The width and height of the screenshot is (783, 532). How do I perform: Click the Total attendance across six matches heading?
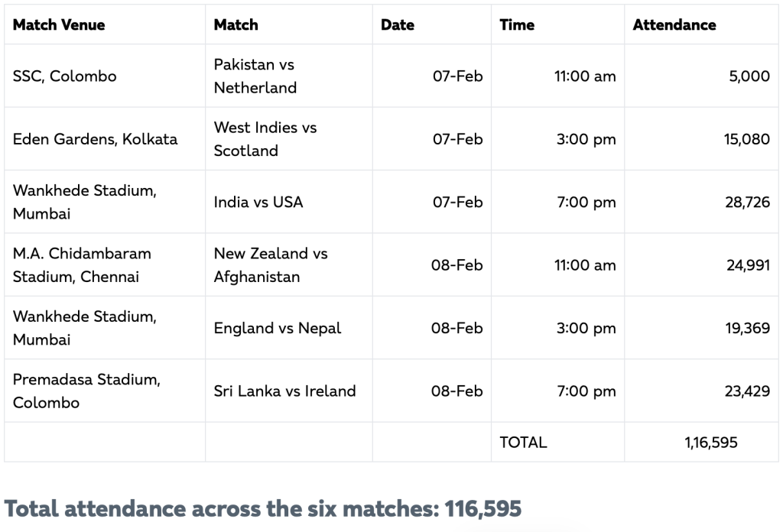(x=263, y=509)
